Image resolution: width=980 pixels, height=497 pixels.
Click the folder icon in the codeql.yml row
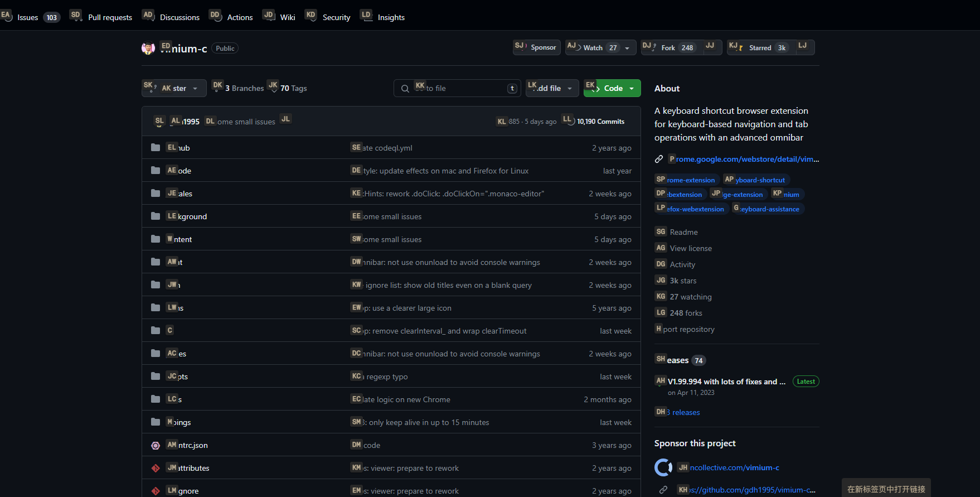tap(156, 147)
